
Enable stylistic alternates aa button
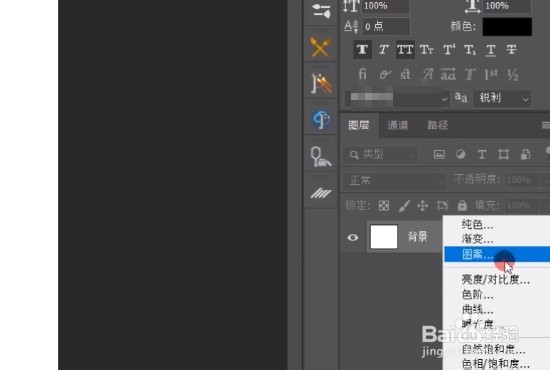click(448, 74)
